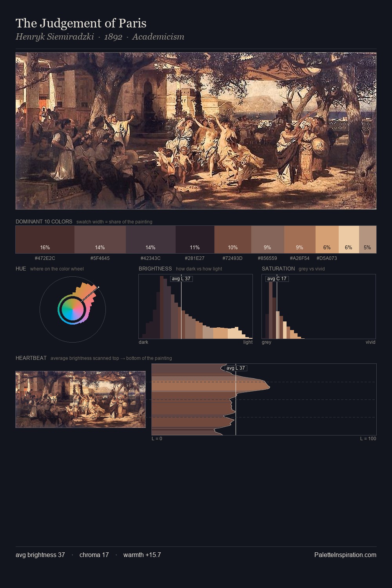Click the 'light' brightness axis label
This screenshot has height=588, width=392.
(248, 342)
